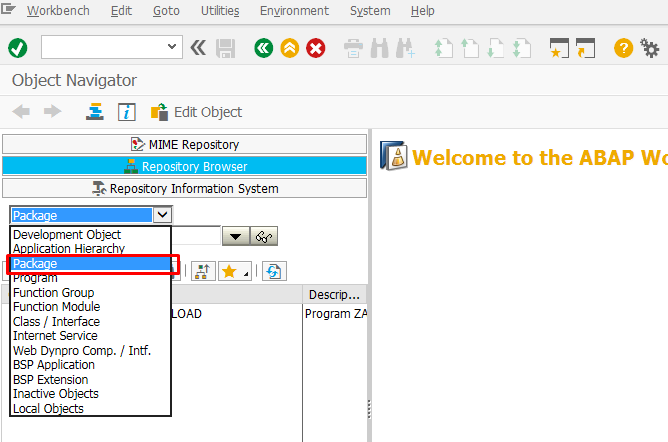
Task: Click the Find binoculars icon
Action: coord(379,48)
